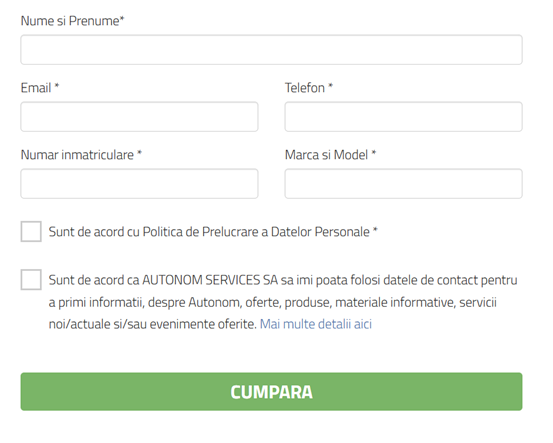Click the required asterisk beside Email
Viewport: 553px width, 443px height.
[x=56, y=86]
